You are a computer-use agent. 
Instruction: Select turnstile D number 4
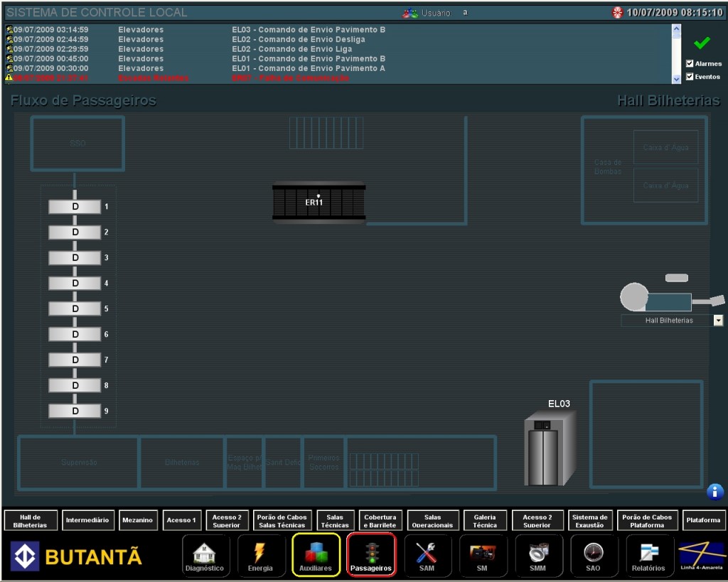click(x=75, y=283)
